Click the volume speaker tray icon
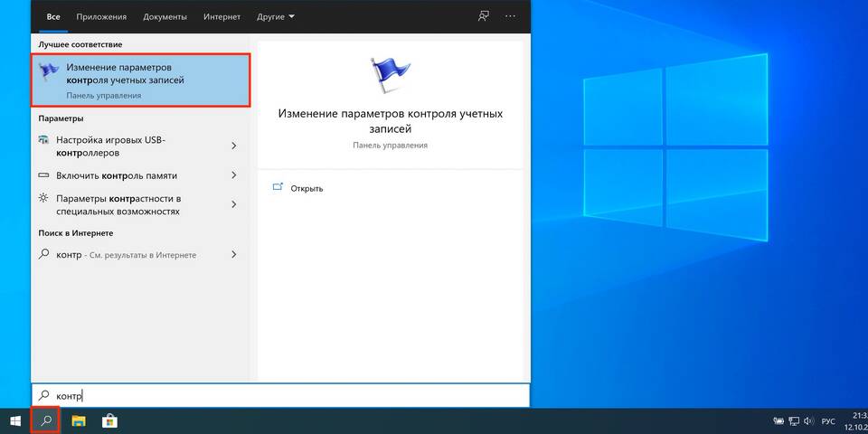Viewport: 868px width, 434px height. tap(810, 420)
